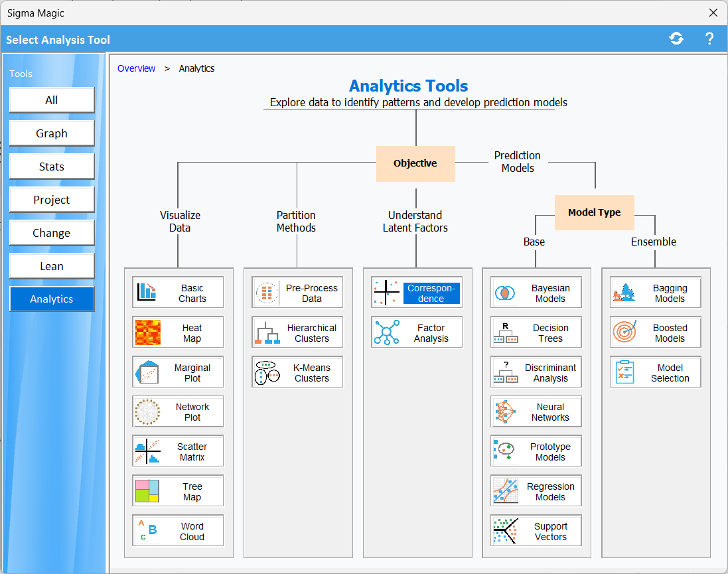This screenshot has height=574, width=728.
Task: Open the Model Selection icon
Action: click(624, 372)
